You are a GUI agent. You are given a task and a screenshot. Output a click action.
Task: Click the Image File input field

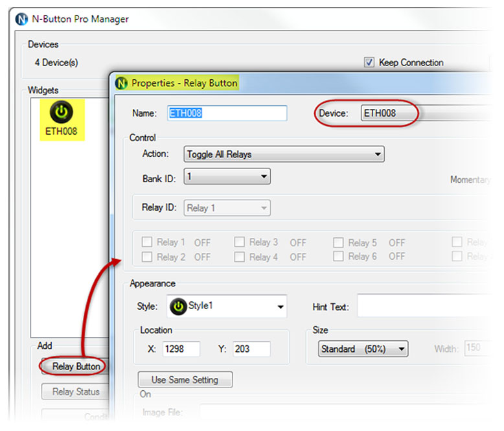tap(345, 412)
